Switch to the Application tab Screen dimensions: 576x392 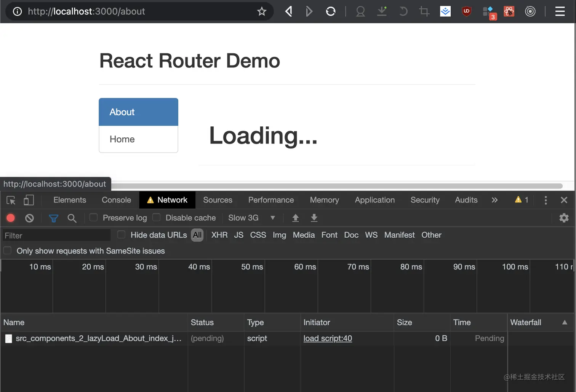tap(375, 200)
